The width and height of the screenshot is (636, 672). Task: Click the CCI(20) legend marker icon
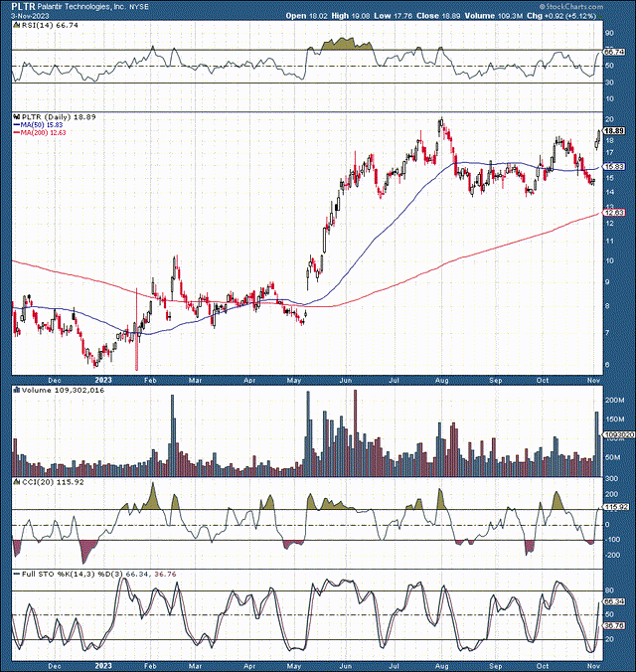pyautogui.click(x=14, y=482)
